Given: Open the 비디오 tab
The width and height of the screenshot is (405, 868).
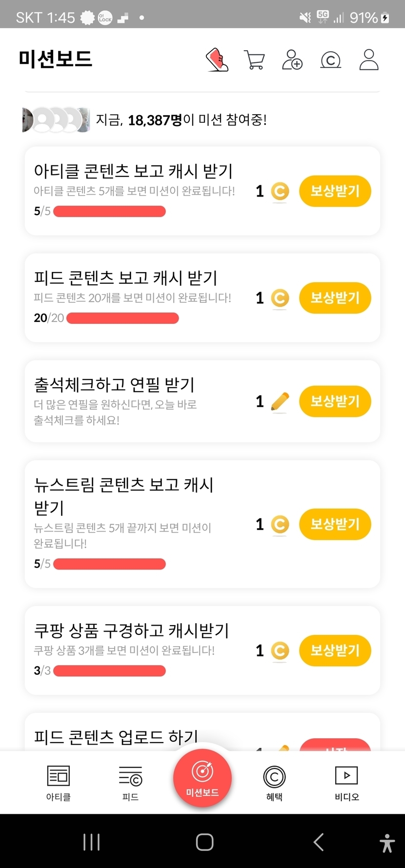Looking at the screenshot, I should [x=346, y=783].
